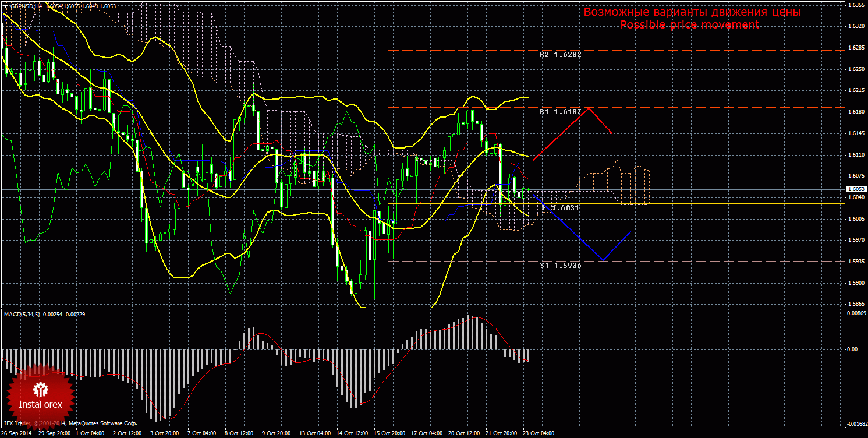Select the 14 Oct 12:00 time label
Image resolution: width=868 pixels, height=438 pixels.
(352, 433)
